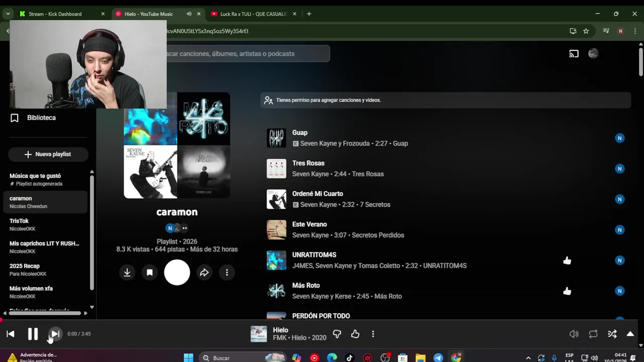Click the Hielo album art in player bar
The width and height of the screenshot is (644, 362).
259,334
